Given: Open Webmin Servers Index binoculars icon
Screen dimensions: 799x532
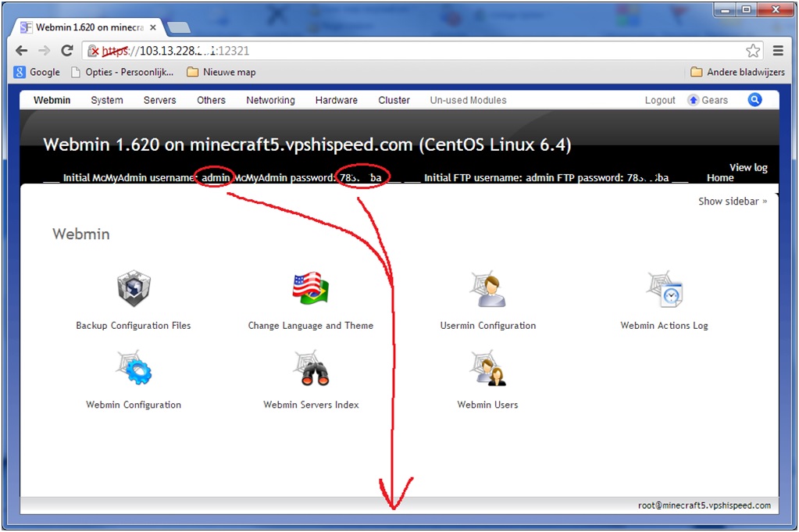Looking at the screenshot, I should 311,368.
